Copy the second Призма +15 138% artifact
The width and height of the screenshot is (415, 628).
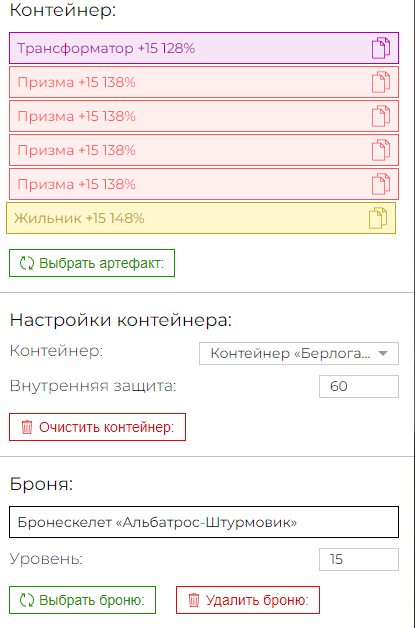pos(381,116)
